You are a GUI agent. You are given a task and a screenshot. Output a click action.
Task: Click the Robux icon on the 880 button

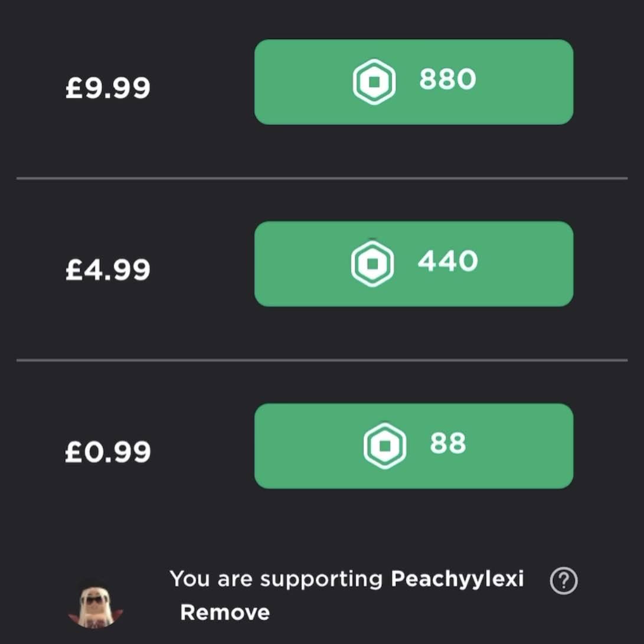click(374, 83)
